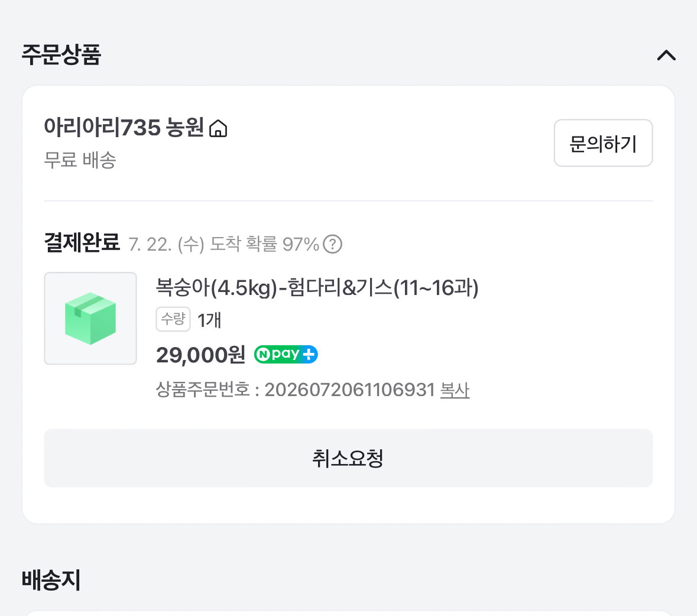This screenshot has height=616, width=697.
Task: Tap the 결제완료 status label
Action: (82, 242)
